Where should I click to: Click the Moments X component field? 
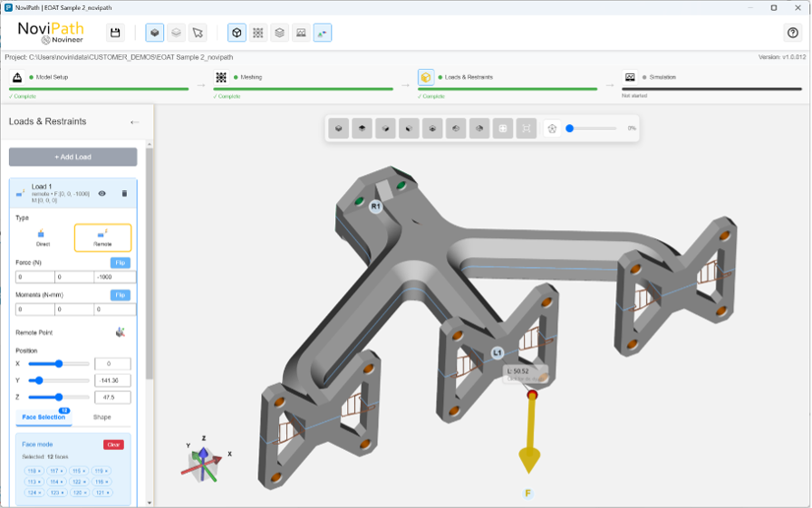[35, 310]
